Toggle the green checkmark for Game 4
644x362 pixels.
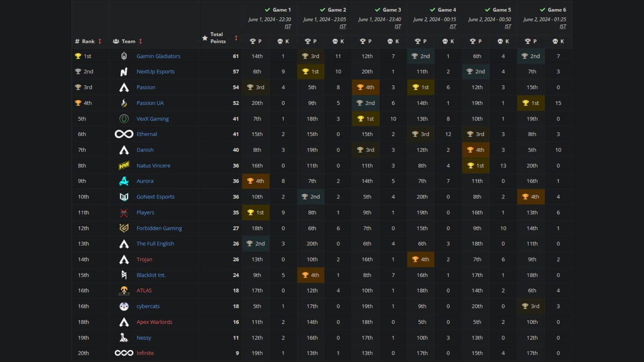[x=433, y=9]
